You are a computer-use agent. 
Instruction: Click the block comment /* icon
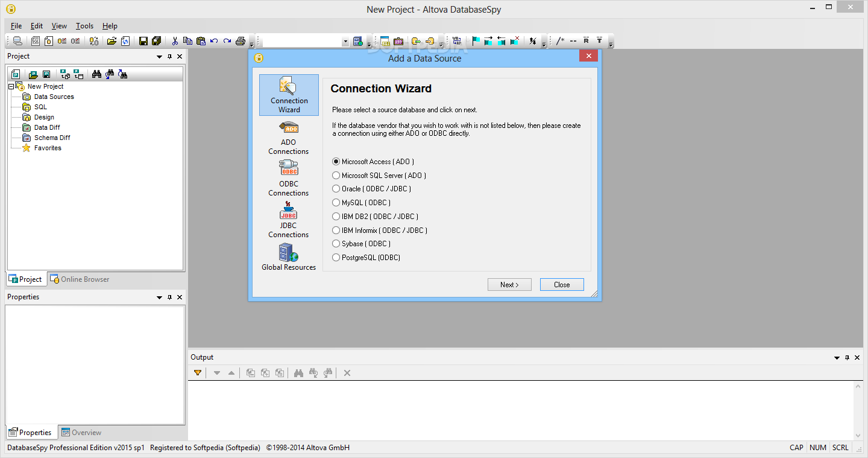click(561, 41)
